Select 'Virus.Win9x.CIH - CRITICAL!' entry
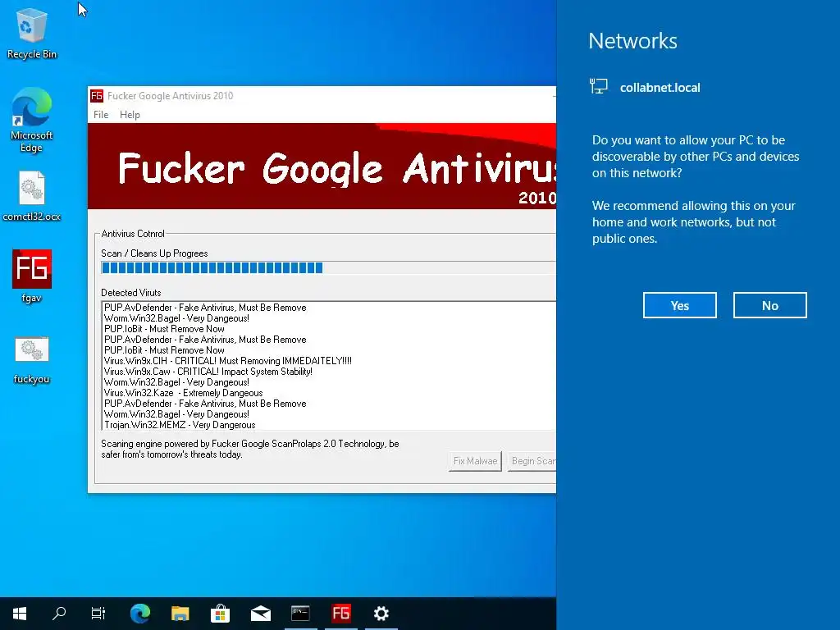 click(228, 361)
